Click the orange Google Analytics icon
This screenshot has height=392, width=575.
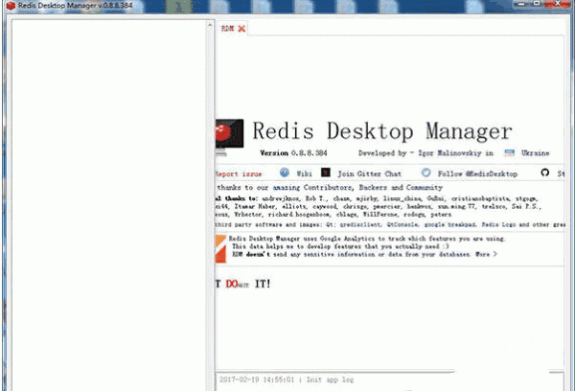(x=220, y=249)
